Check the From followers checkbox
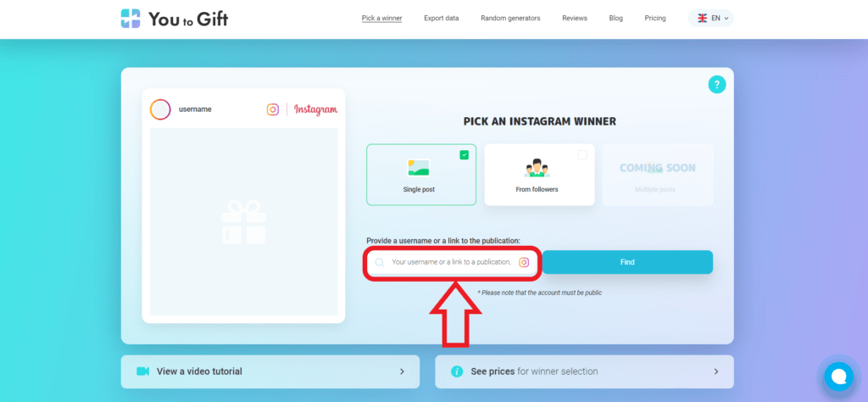 coord(582,155)
